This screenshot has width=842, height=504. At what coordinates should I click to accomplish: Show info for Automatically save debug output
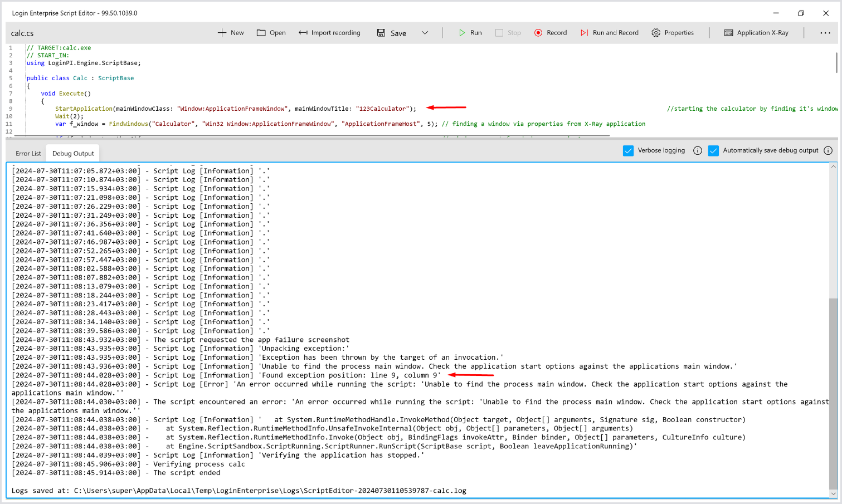pyautogui.click(x=828, y=150)
